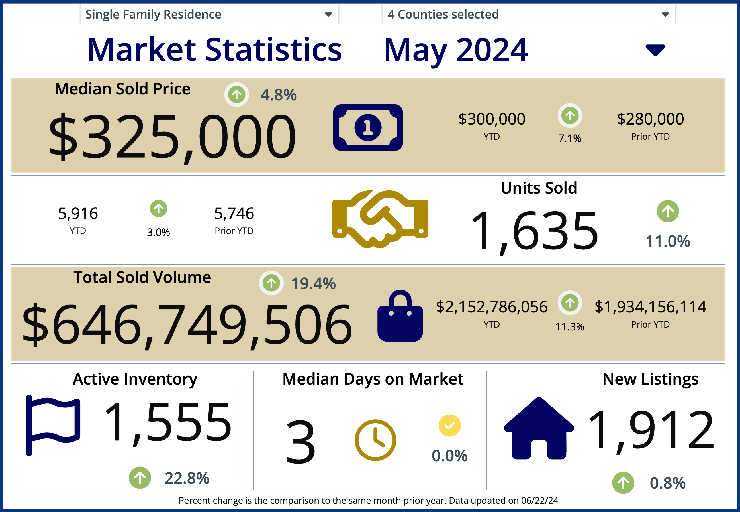The height and width of the screenshot is (512, 740).
Task: Click the shopping bag Total Sold Volume icon
Action: point(393,316)
